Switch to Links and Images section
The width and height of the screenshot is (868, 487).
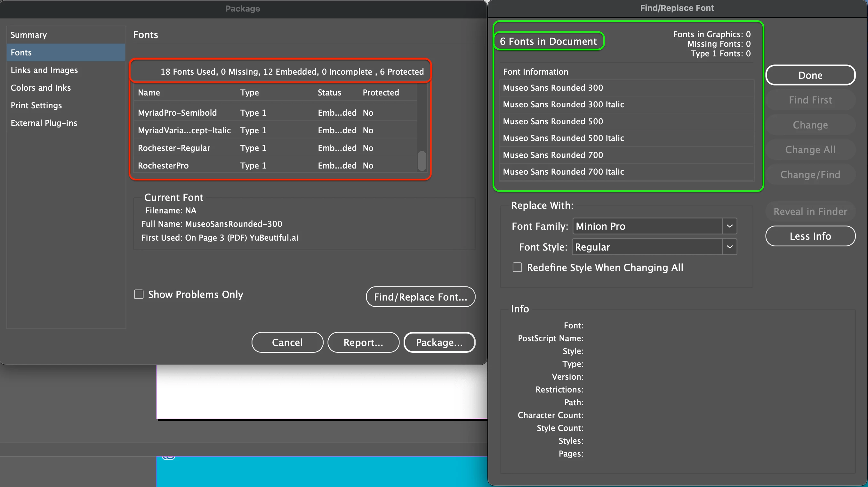pos(44,70)
